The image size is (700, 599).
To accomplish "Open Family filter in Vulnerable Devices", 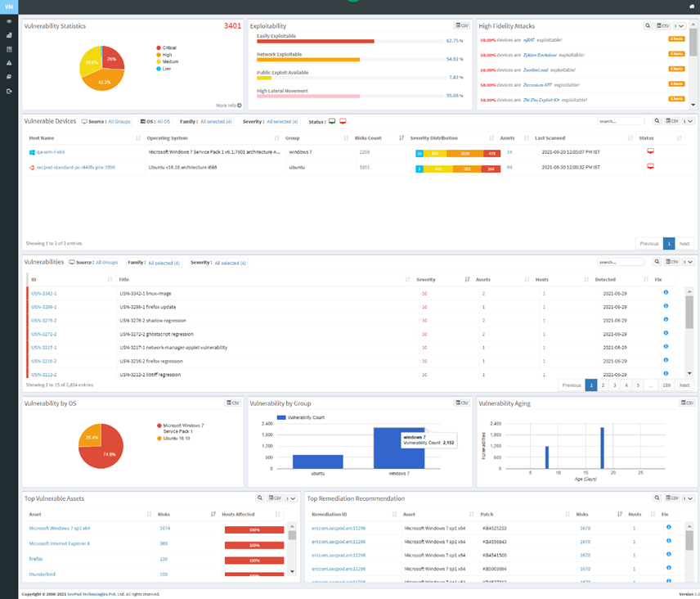I will (x=206, y=121).
